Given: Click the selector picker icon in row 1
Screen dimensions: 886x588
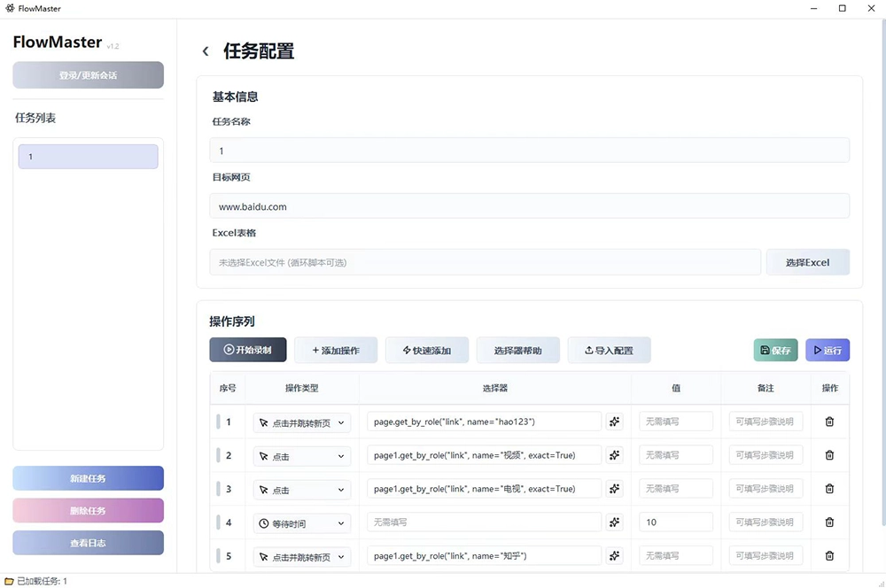Looking at the screenshot, I should [x=615, y=422].
